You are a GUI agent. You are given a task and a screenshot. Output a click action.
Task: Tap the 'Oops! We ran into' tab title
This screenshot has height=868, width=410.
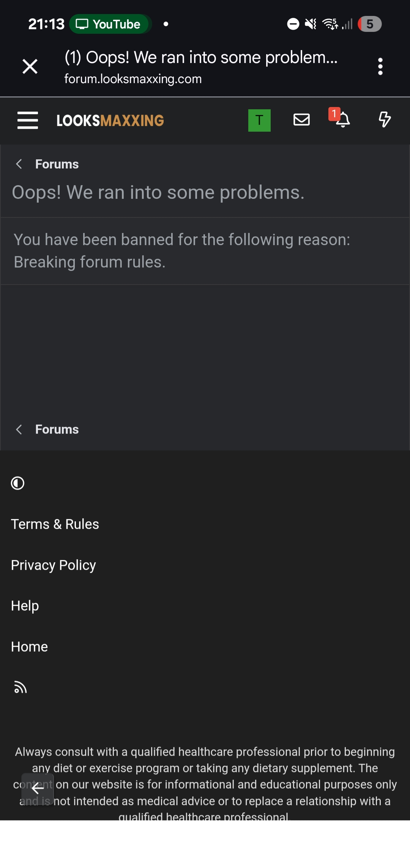[201, 58]
